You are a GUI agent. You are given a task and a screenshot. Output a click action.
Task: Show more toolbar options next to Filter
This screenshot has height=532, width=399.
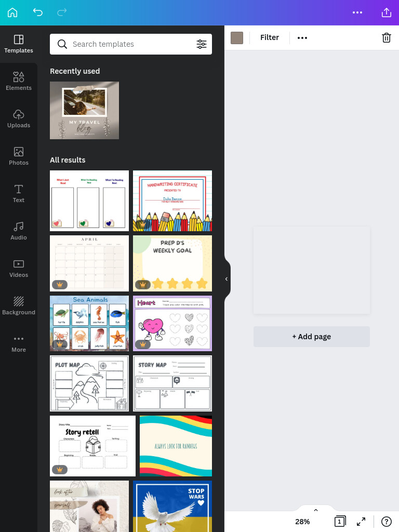point(302,37)
